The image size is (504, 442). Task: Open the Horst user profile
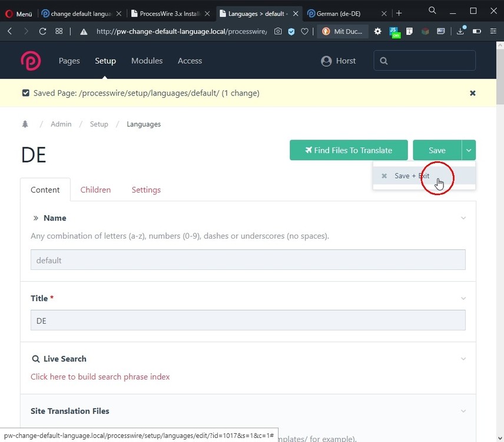338,61
